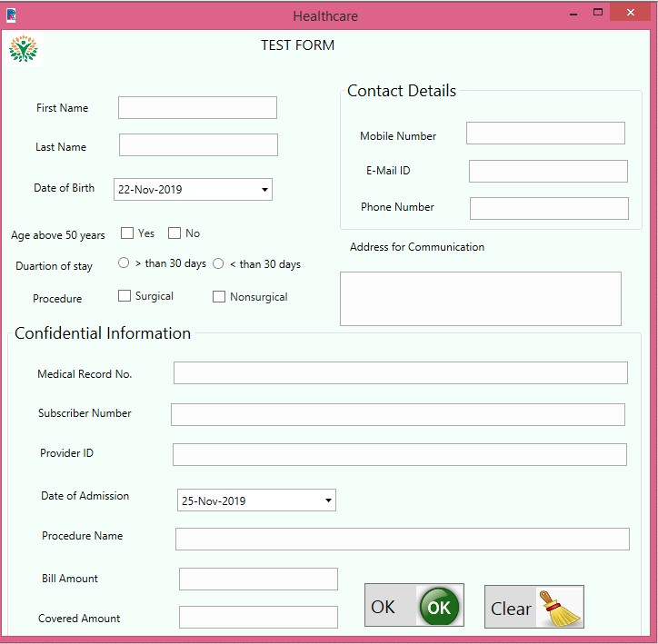Maximize the Healthcare window

click(x=598, y=13)
